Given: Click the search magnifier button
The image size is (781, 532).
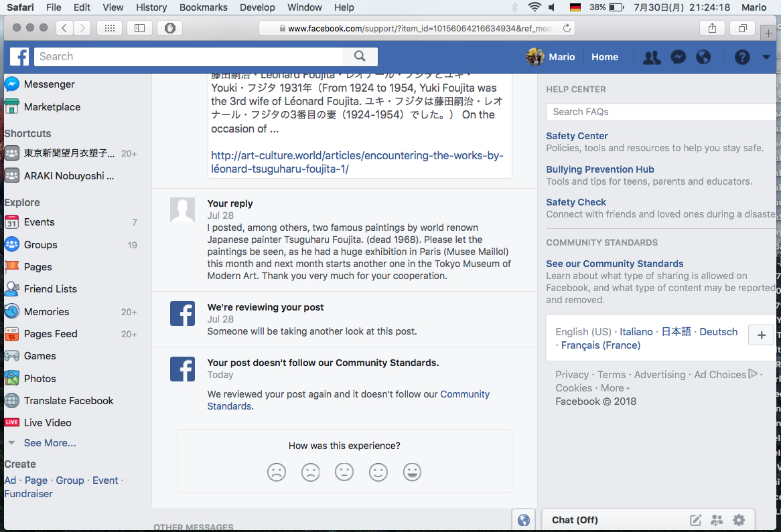Looking at the screenshot, I should (360, 56).
